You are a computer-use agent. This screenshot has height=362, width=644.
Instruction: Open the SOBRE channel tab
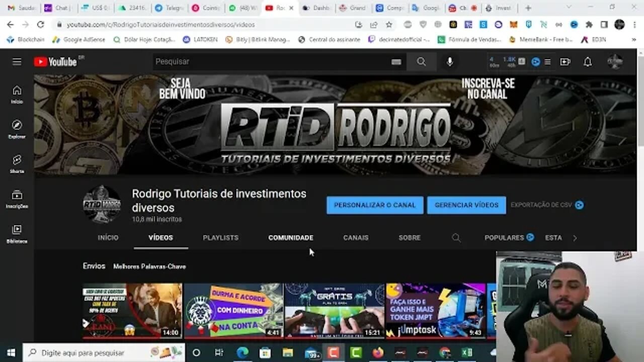pyautogui.click(x=410, y=238)
